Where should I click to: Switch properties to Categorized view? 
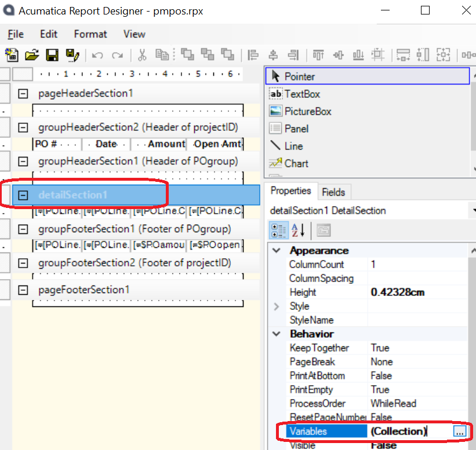(x=278, y=231)
